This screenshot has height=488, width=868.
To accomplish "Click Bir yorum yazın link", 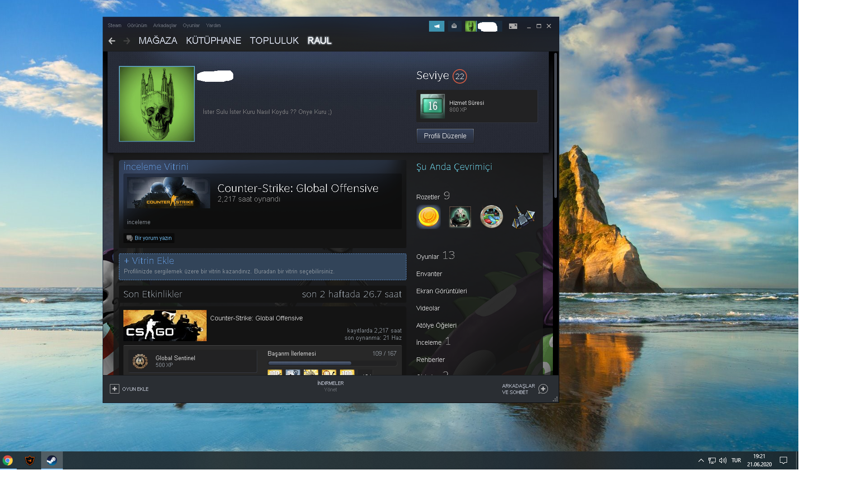I will pos(153,238).
